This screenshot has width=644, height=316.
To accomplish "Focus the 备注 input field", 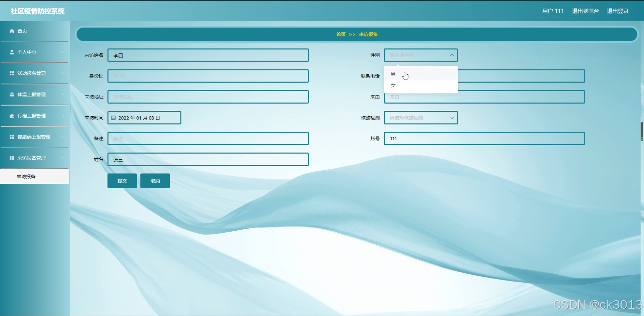I will click(208, 138).
